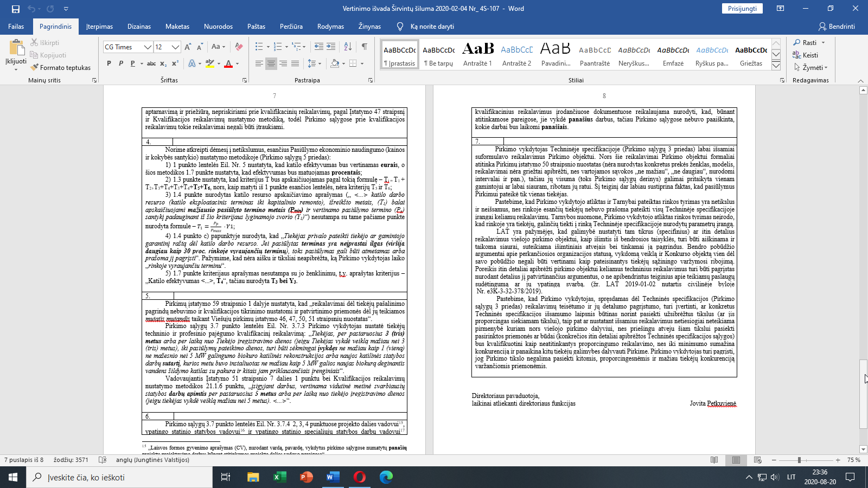
Task: Expand the font size 12 dropdown
Action: pos(175,47)
